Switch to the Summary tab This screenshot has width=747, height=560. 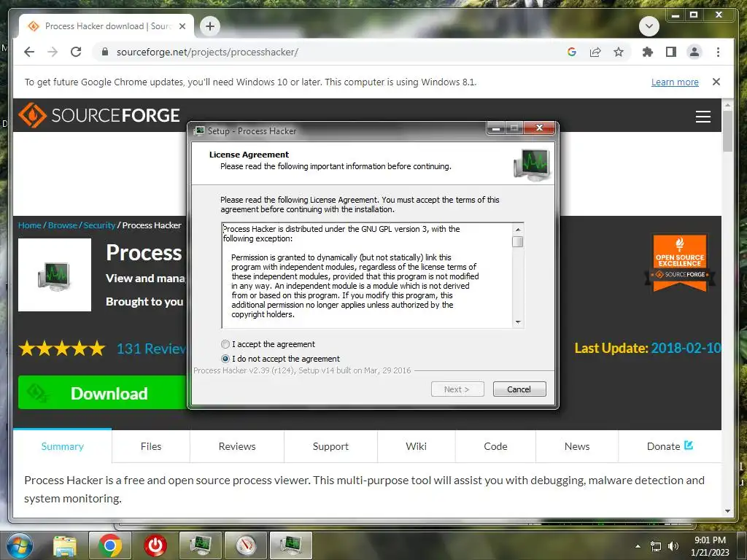coord(63,446)
